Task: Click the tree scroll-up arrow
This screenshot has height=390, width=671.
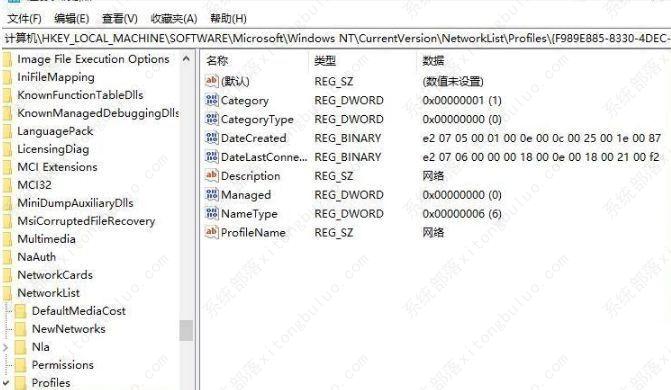Action: click(186, 59)
